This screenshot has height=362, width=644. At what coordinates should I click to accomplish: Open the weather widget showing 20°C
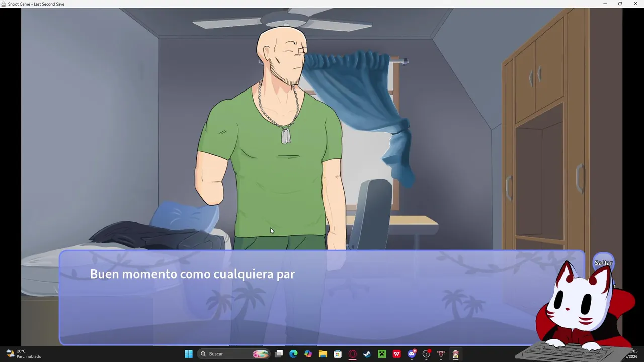click(x=24, y=354)
